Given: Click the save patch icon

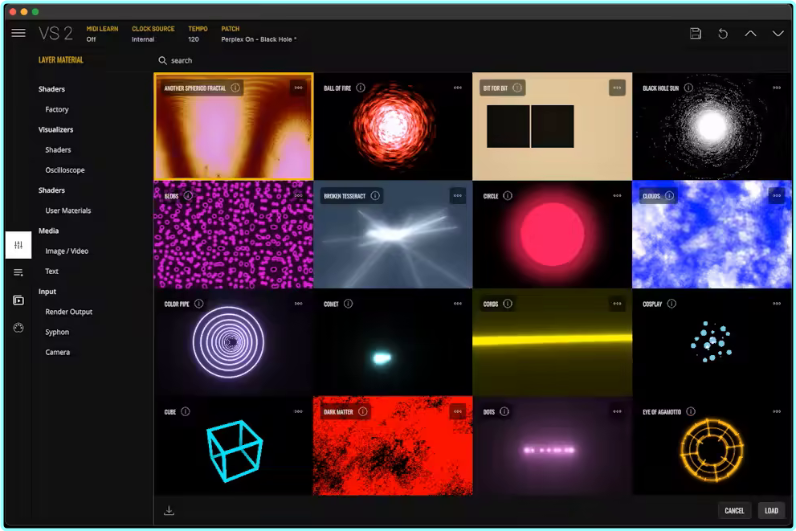Looking at the screenshot, I should point(695,34).
